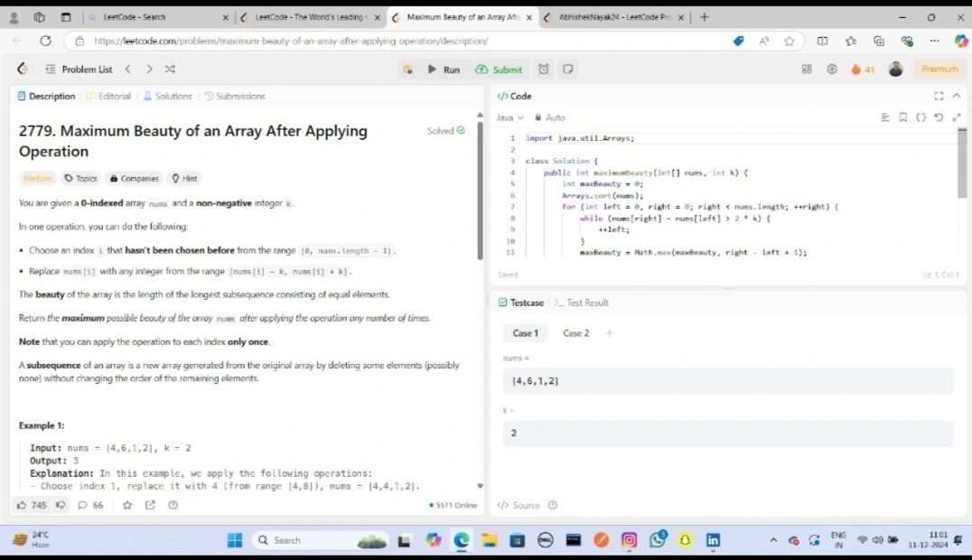
Task: Star the problem as favorite
Action: (127, 505)
